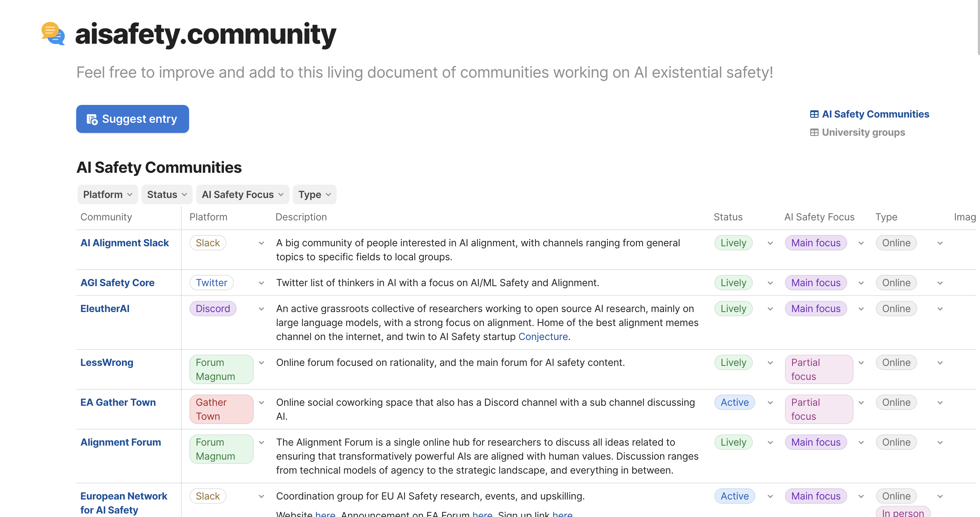This screenshot has width=980, height=517.
Task: Switch to AI Safety Communities view
Action: (x=869, y=114)
